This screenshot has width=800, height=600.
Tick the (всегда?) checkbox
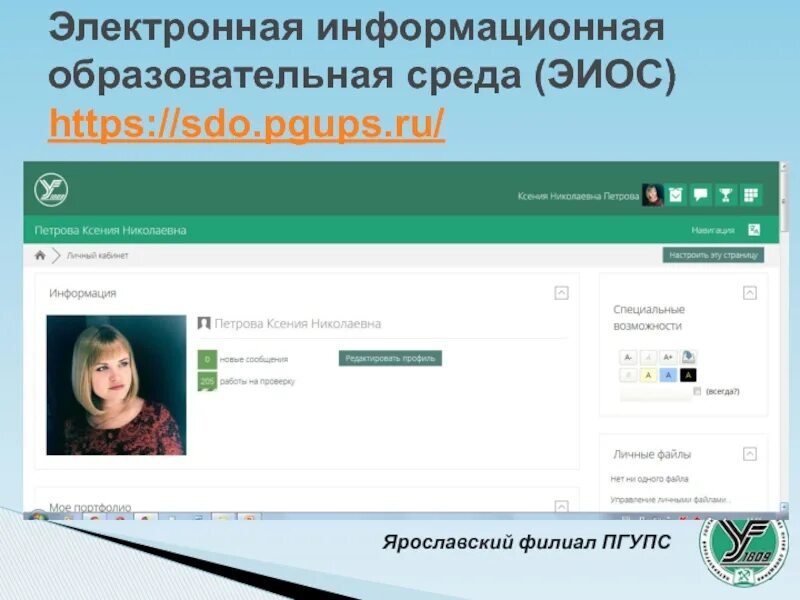pos(697,391)
